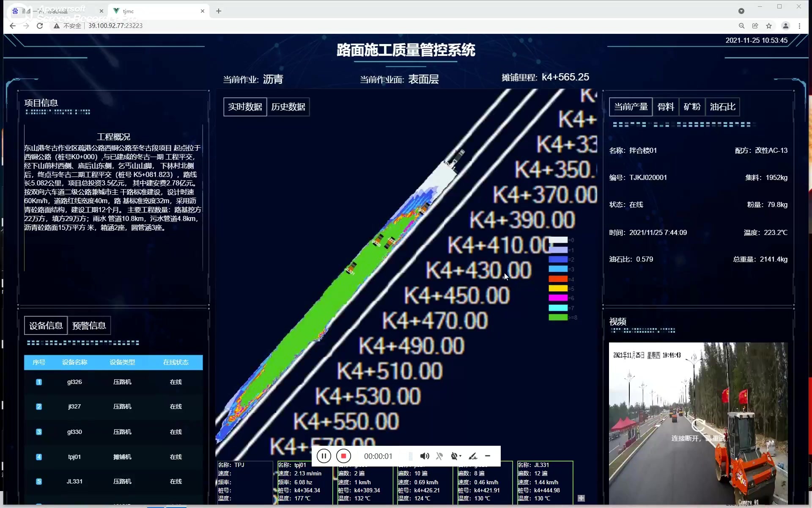Select device row gl330
Viewport: 812px width, 508px height.
[113, 432]
